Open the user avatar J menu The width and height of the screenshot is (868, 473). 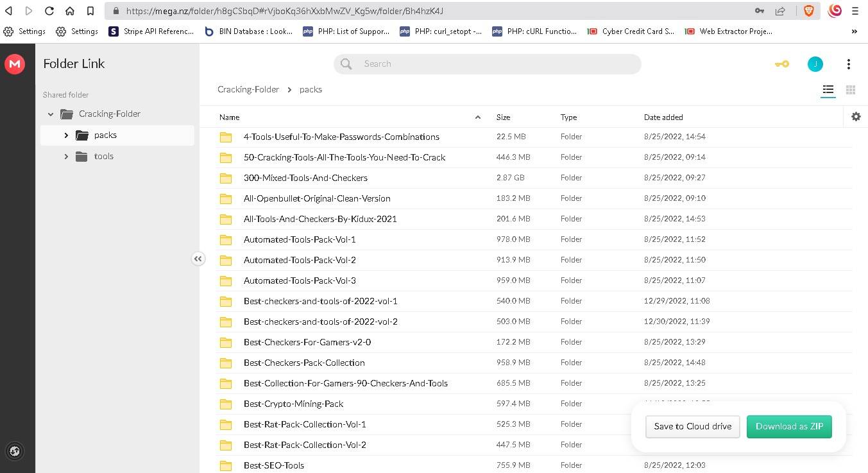(x=815, y=64)
